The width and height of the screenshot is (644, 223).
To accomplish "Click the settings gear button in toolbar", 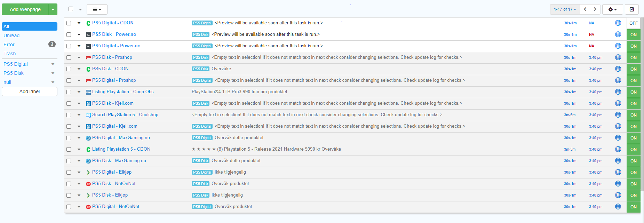I will pyautogui.click(x=612, y=9).
